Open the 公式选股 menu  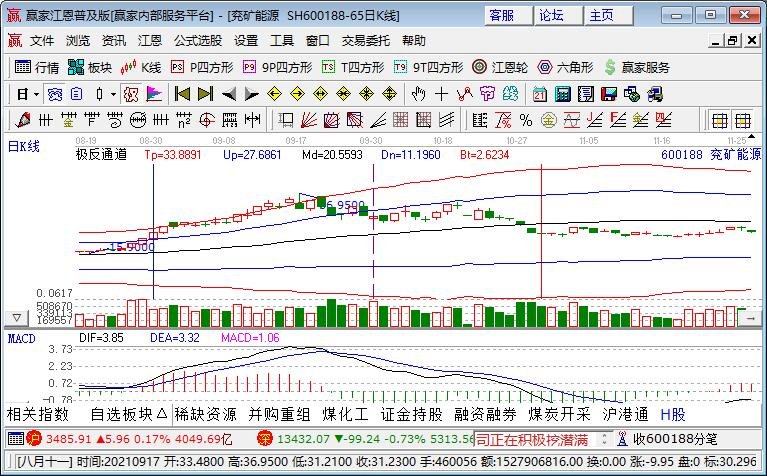pos(198,41)
